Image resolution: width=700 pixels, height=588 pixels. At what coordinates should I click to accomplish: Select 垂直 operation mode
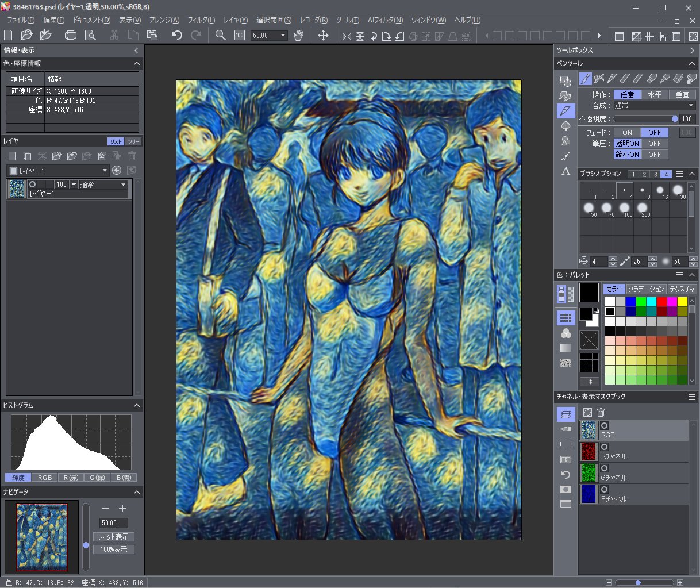(682, 94)
